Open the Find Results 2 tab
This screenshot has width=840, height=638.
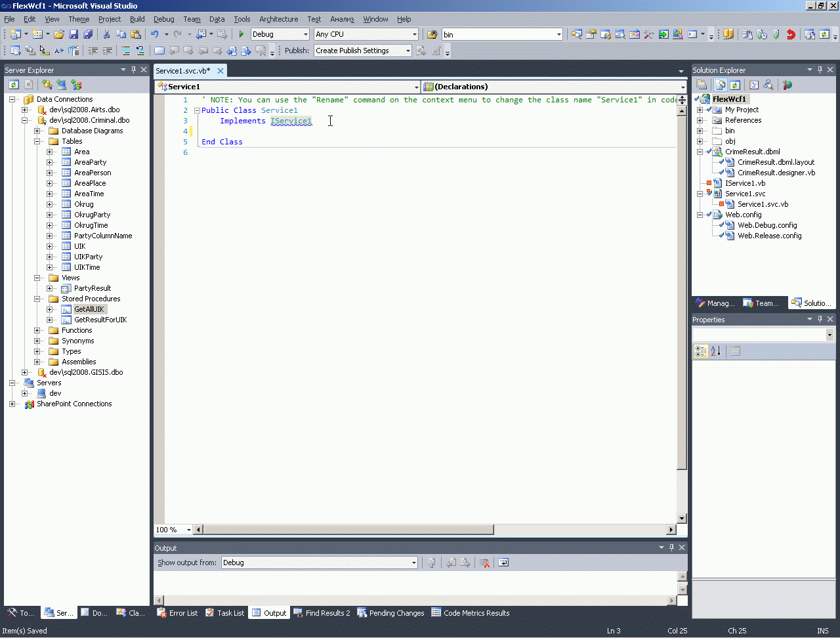click(322, 613)
